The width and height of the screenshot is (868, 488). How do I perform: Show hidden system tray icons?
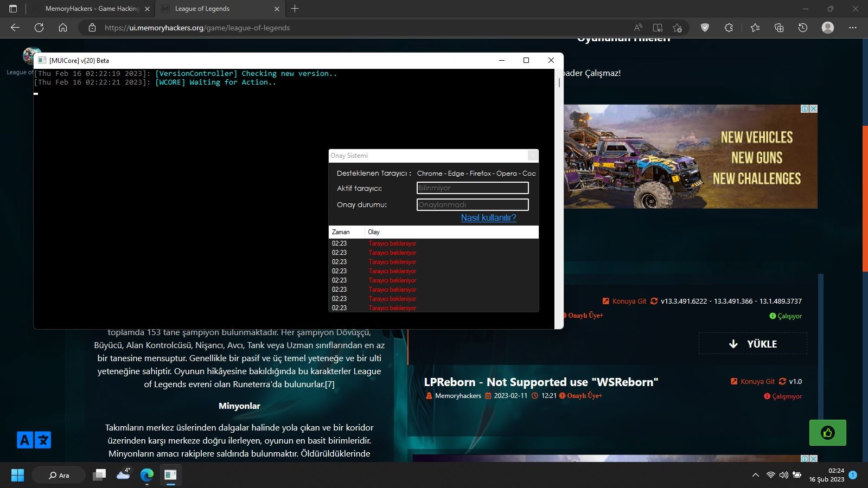(x=755, y=475)
